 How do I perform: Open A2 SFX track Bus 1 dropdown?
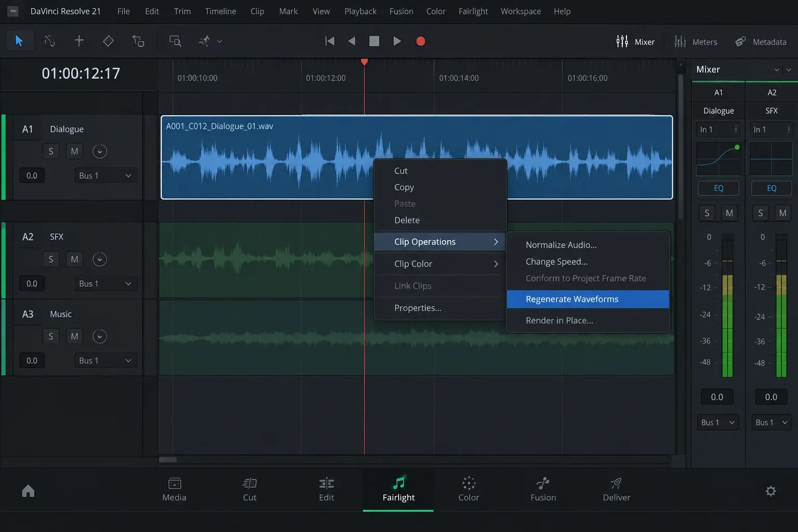pos(105,284)
